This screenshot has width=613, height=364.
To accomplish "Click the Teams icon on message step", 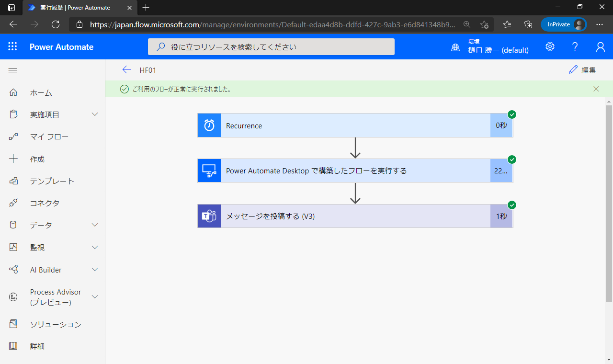I will click(x=209, y=216).
